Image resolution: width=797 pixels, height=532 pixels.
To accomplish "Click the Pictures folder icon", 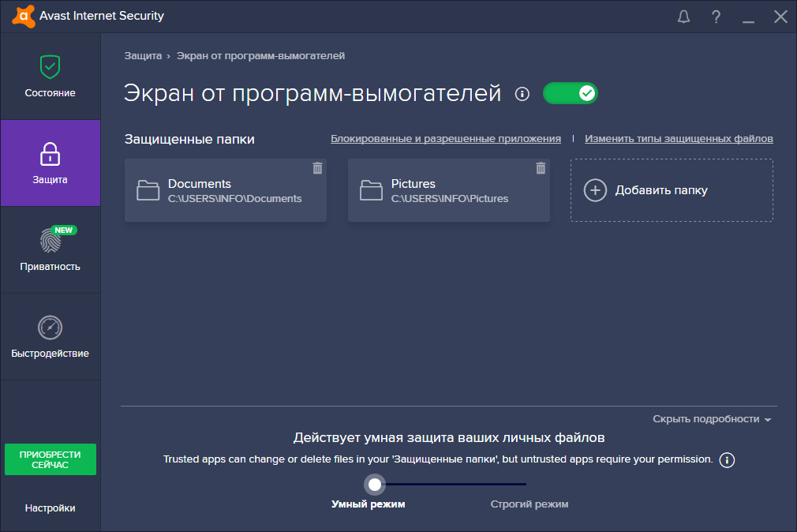I will (x=371, y=190).
